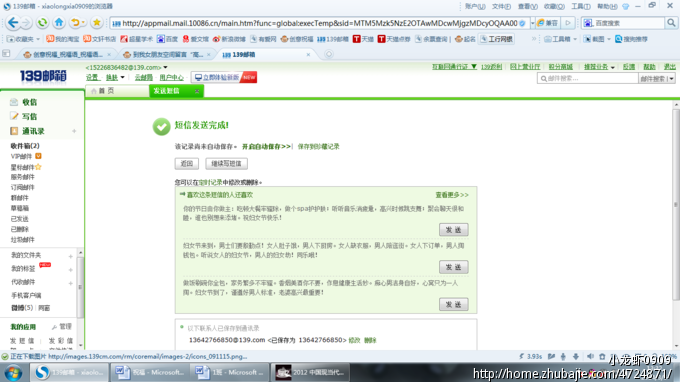Viewport: 680px width, 382px height.
Task: Click 删除 next to saved contact 13642766850
Action: tap(370, 340)
